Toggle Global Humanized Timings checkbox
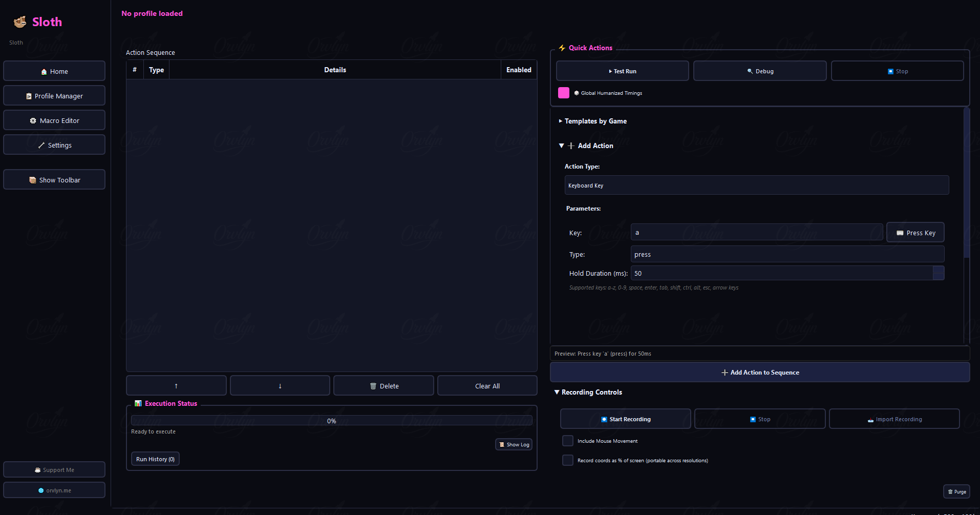Image resolution: width=980 pixels, height=515 pixels. tap(564, 93)
